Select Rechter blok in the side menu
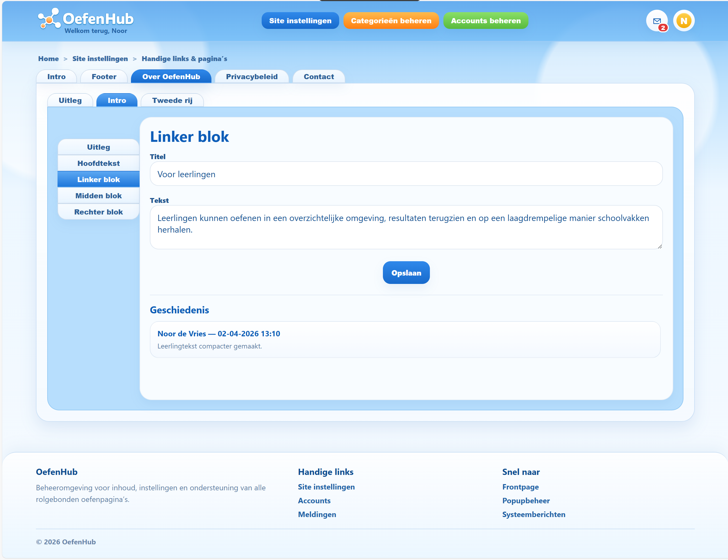The height and width of the screenshot is (560, 728). point(98,212)
